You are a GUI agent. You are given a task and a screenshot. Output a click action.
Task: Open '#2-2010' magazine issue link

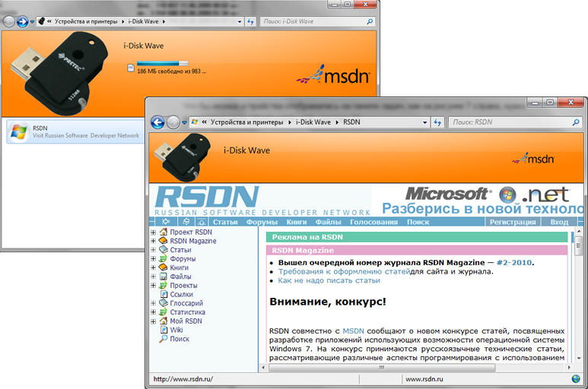pos(514,262)
